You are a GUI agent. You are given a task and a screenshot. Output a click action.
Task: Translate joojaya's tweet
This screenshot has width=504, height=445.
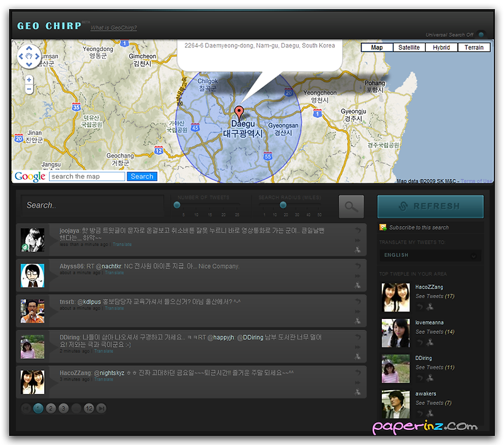[x=122, y=245]
